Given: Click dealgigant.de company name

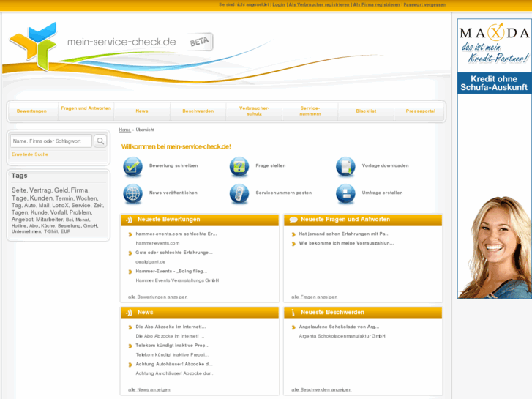Looking at the screenshot, I should pos(151,262).
